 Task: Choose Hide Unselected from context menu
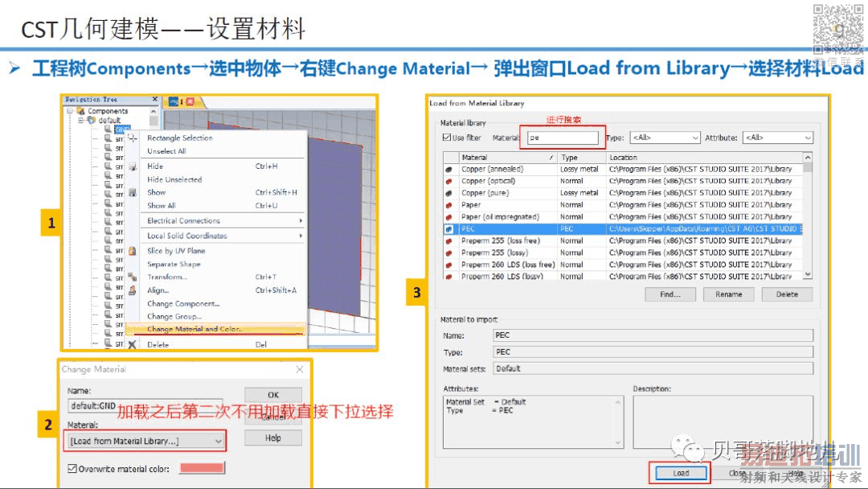(x=174, y=179)
